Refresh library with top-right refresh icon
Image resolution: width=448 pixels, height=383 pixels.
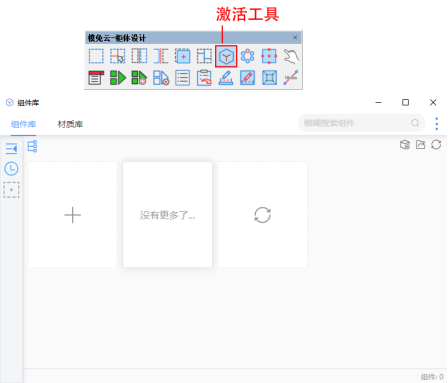(436, 145)
